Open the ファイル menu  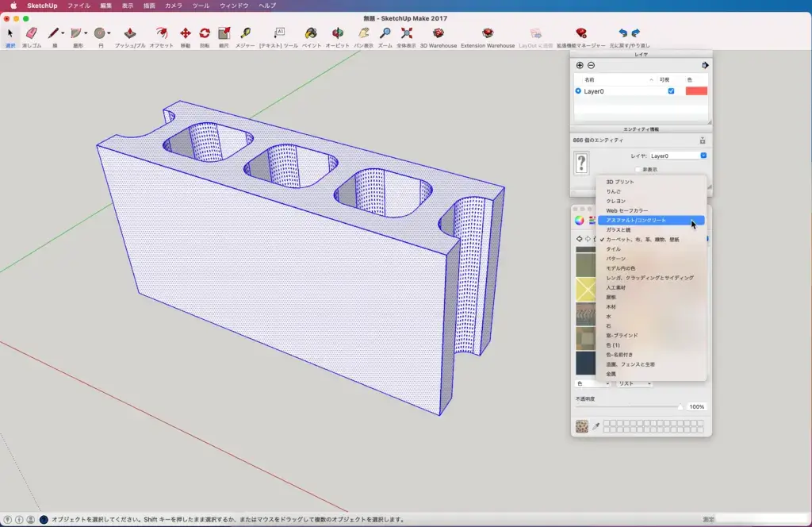tap(79, 6)
